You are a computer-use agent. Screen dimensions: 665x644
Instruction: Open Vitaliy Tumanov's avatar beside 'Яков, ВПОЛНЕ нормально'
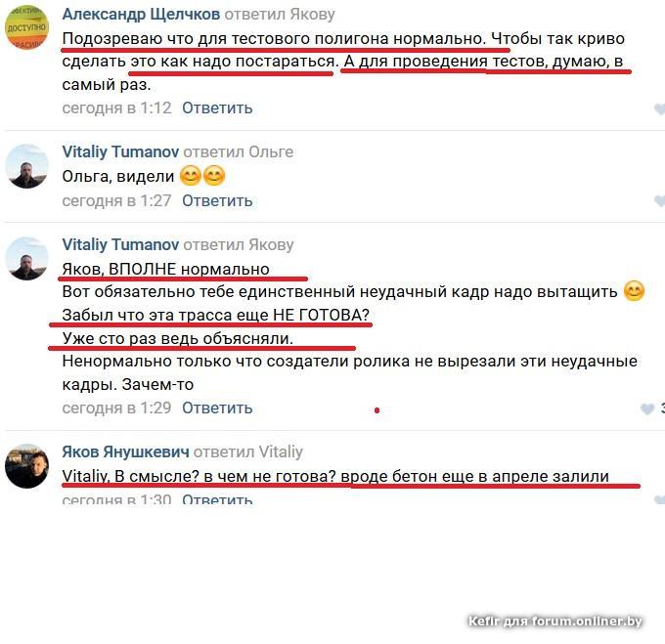[x=26, y=258]
